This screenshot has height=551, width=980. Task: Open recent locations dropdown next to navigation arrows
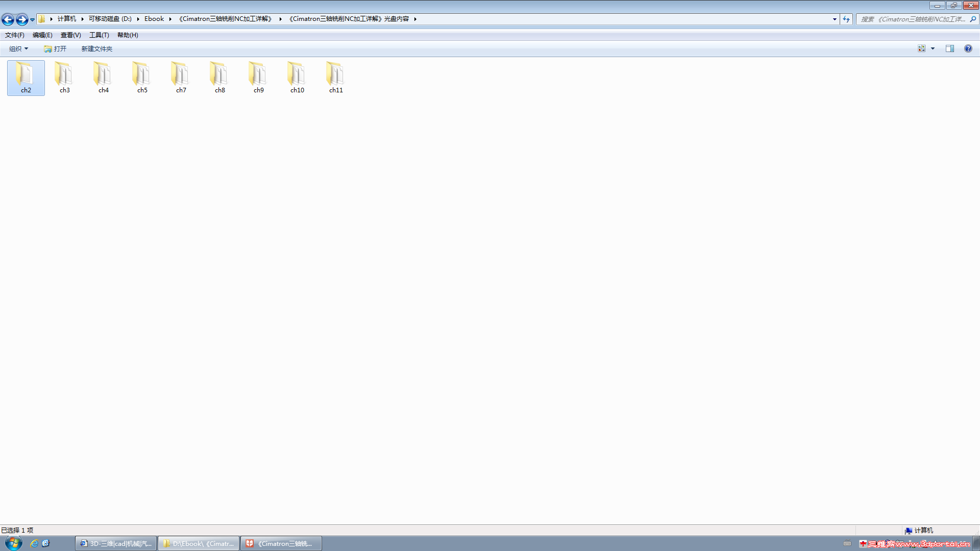pyautogui.click(x=32, y=19)
